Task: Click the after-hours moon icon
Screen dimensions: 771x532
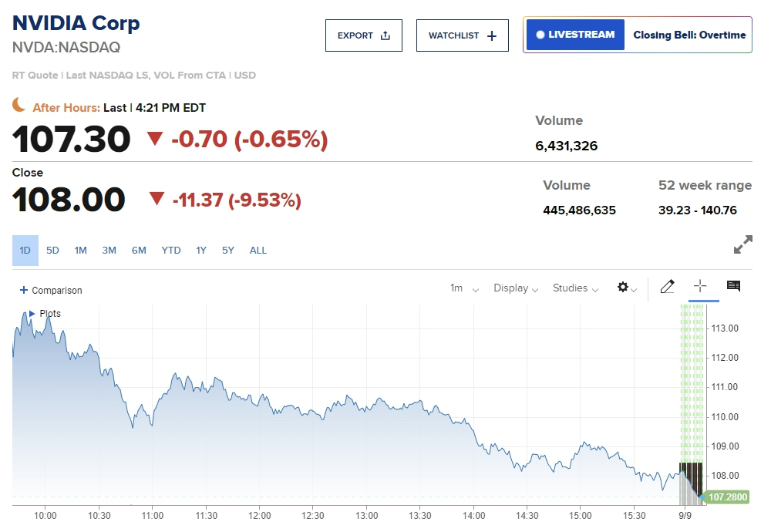Action: pyautogui.click(x=19, y=106)
